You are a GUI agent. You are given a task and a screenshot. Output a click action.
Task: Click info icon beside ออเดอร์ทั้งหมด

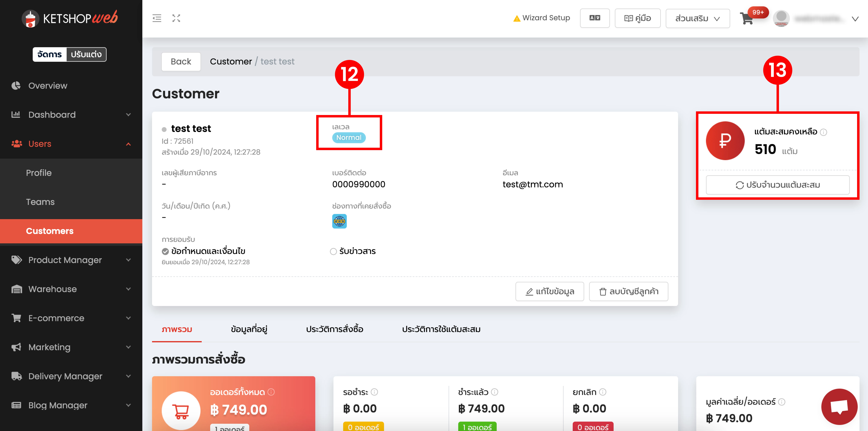coord(271,392)
